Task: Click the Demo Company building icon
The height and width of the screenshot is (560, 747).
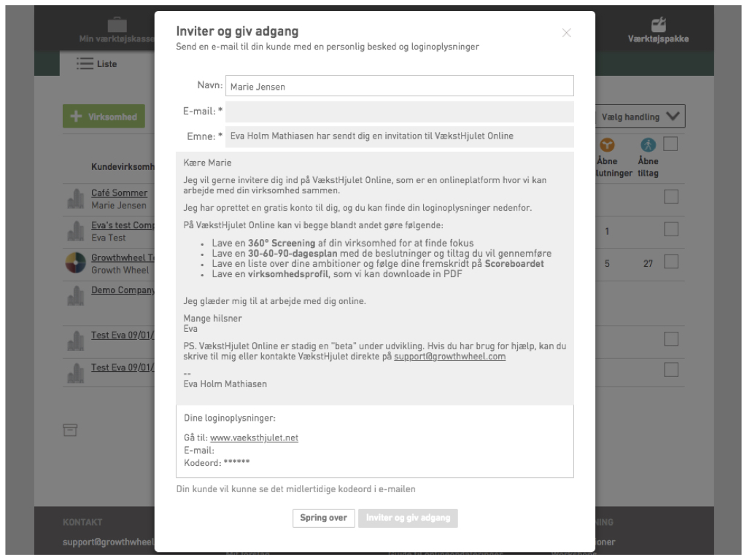Action: 75,296
